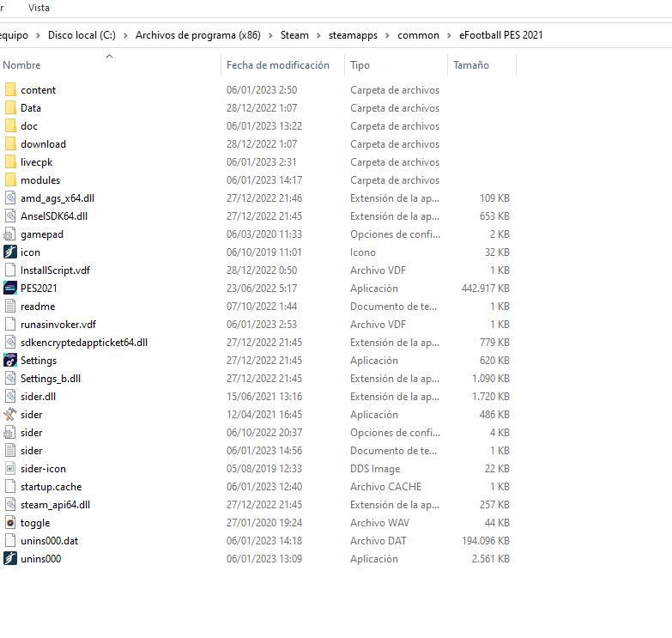
Task: Go to the steamapps breadcrumb folder
Action: click(x=353, y=35)
